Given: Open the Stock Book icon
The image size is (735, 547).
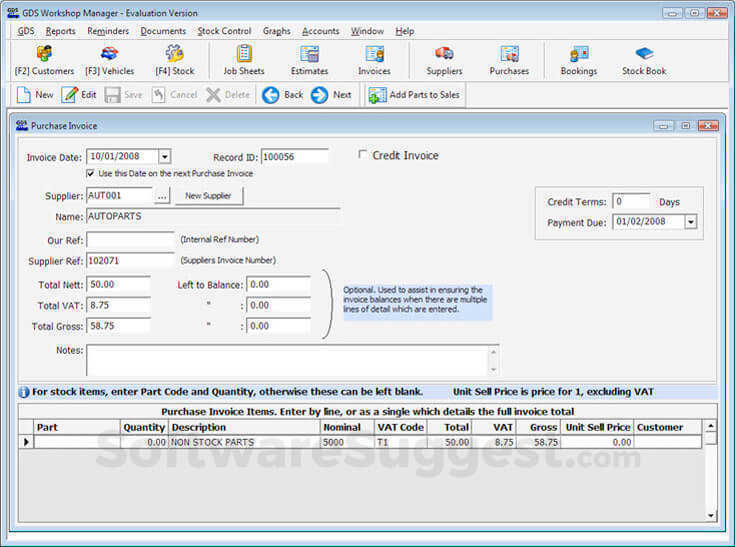Looking at the screenshot, I should 644,55.
